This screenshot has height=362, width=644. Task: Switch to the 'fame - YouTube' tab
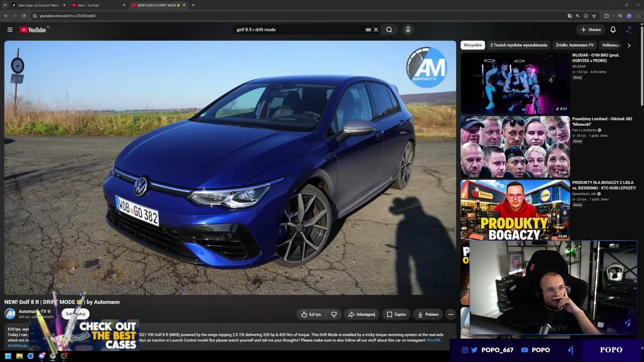pyautogui.click(x=98, y=5)
